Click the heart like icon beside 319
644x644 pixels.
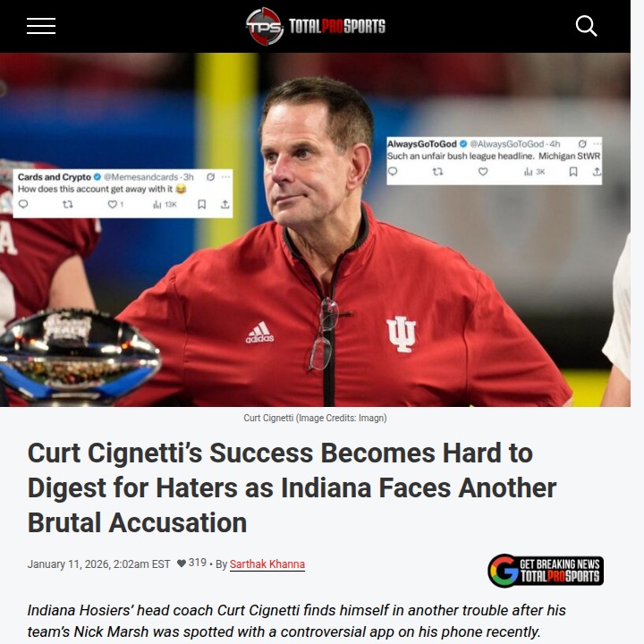click(x=181, y=563)
